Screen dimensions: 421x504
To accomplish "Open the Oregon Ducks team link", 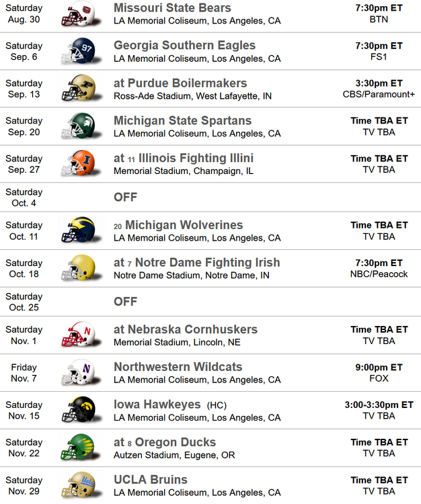I will [x=176, y=442].
